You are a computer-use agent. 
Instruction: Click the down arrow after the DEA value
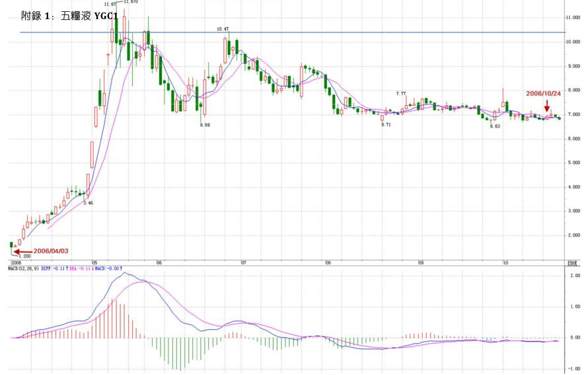pyautogui.click(x=92, y=269)
